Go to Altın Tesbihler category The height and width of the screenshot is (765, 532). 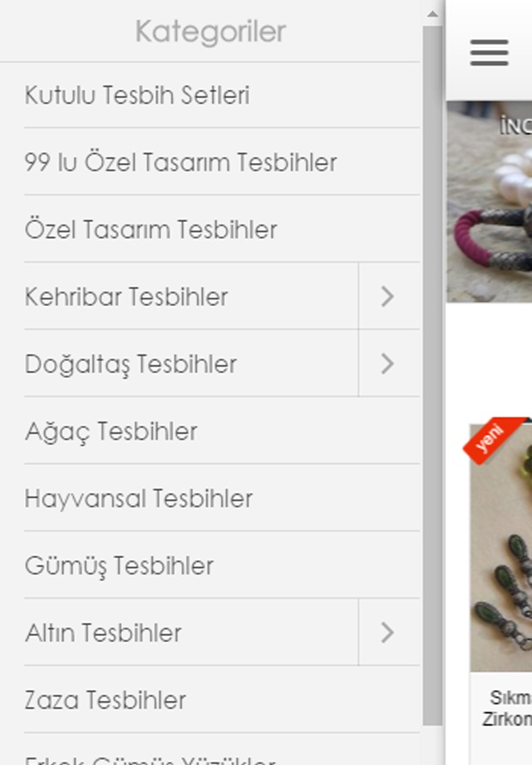pyautogui.click(x=191, y=632)
